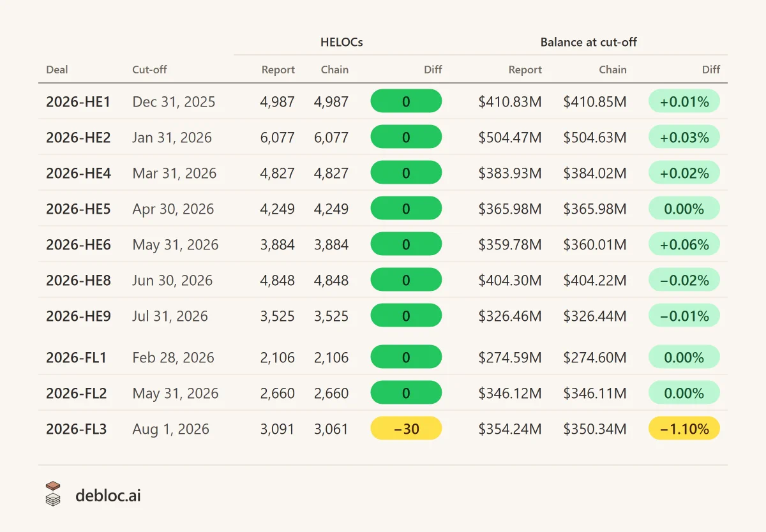The height and width of the screenshot is (532, 766).
Task: Click the +0.03% balance diff badge
Action: (x=684, y=137)
